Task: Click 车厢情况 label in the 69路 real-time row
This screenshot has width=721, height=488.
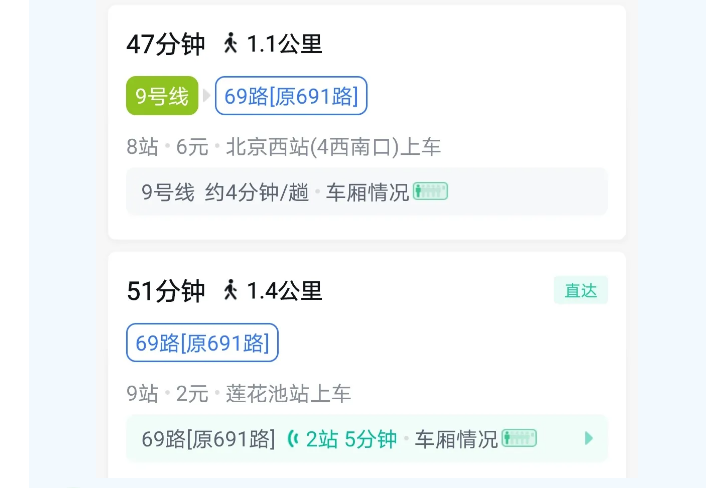Action: coord(456,439)
